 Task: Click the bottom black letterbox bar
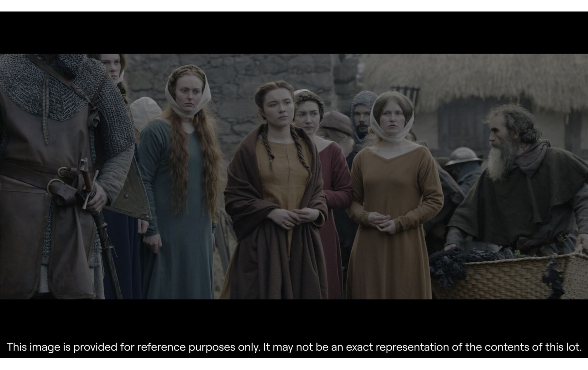pos(294,318)
